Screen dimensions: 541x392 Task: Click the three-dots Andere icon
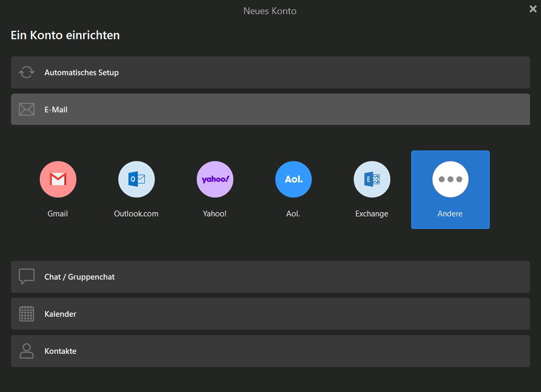[450, 179]
